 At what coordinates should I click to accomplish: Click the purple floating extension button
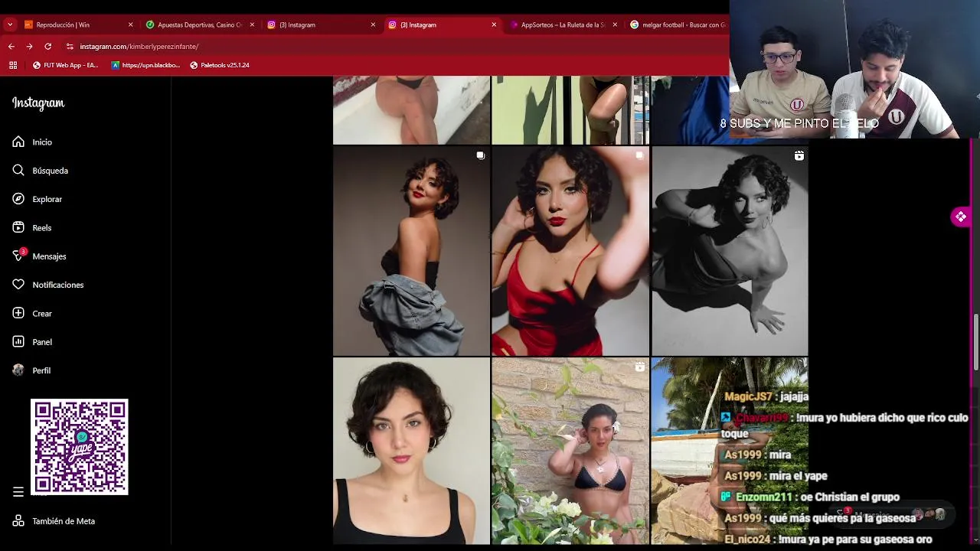(960, 217)
